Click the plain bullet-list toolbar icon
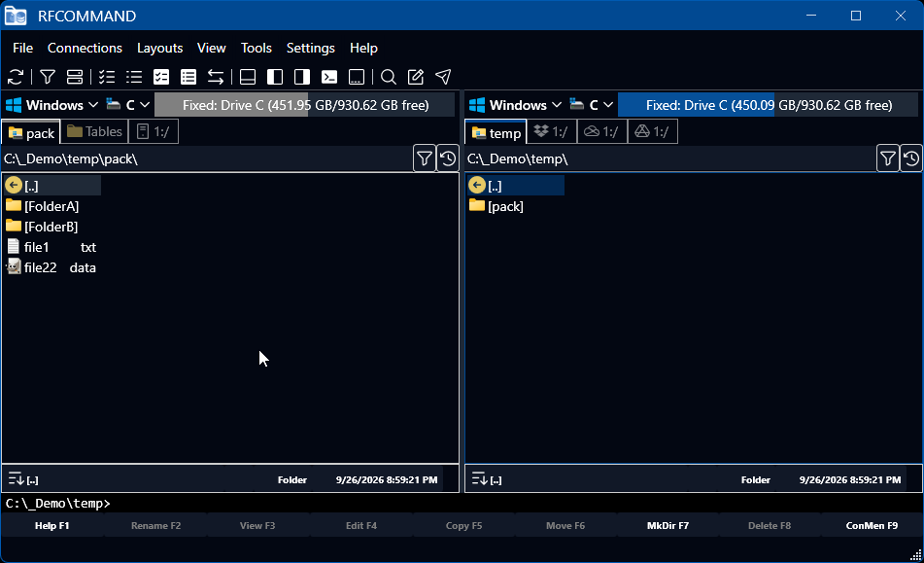 [134, 77]
